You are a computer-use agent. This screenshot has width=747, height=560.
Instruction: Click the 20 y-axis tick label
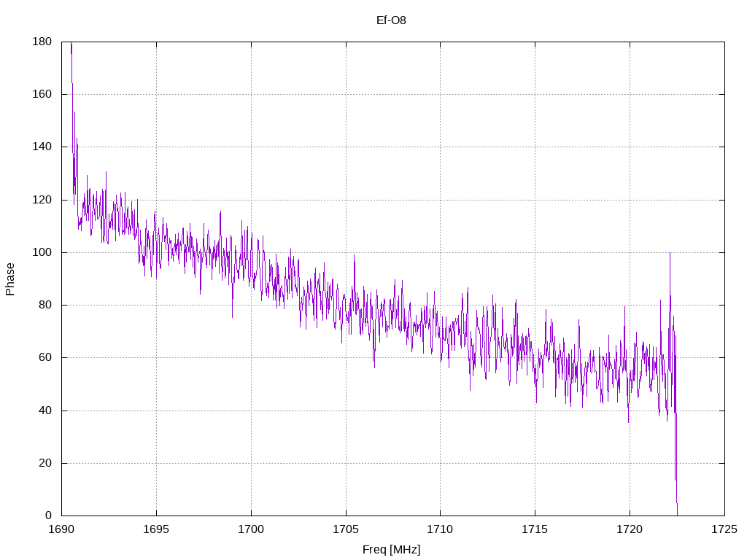[45, 463]
